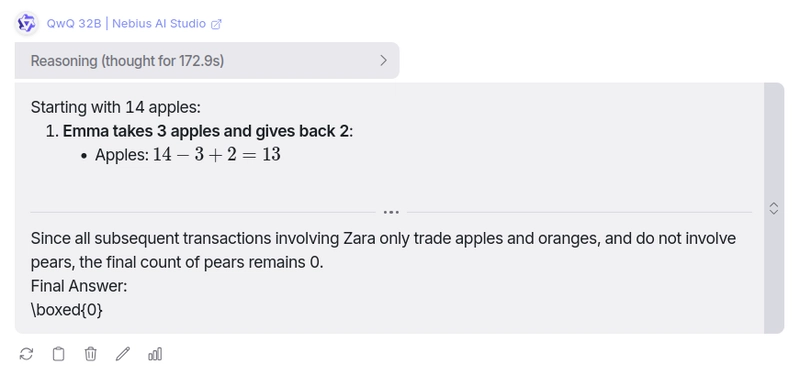This screenshot has width=800, height=375.
Task: Open the external link icon beside Nebius AI Studio
Action: [x=216, y=24]
